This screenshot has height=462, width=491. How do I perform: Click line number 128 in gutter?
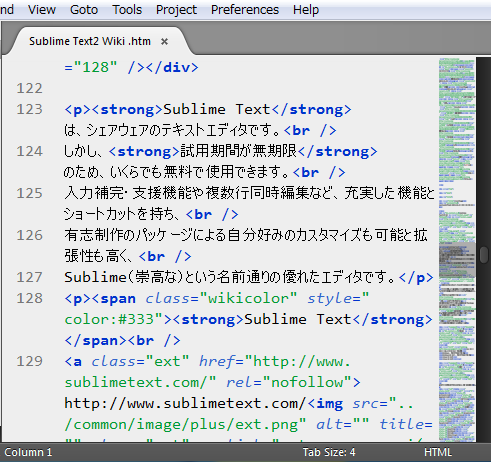pyautogui.click(x=30, y=298)
